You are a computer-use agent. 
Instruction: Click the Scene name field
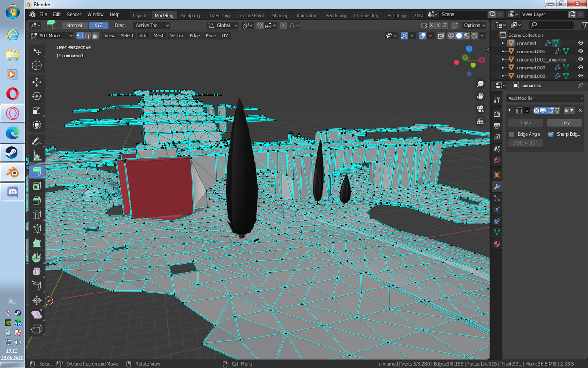[x=463, y=14]
